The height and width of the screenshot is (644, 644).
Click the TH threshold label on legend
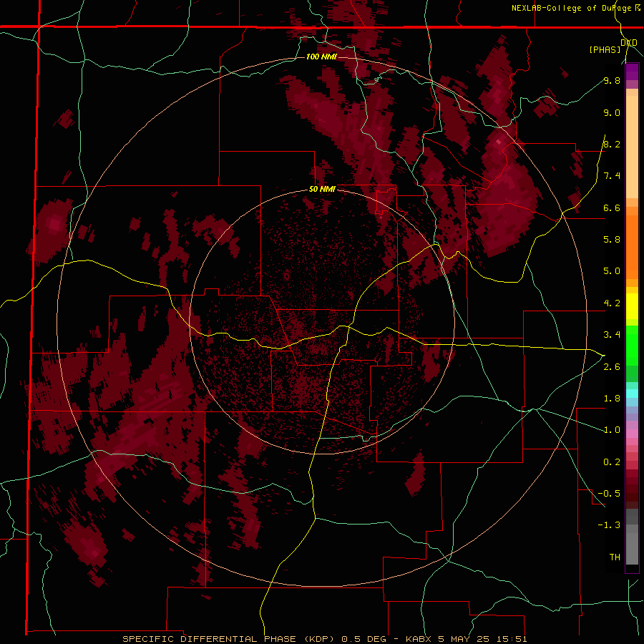[x=615, y=557]
